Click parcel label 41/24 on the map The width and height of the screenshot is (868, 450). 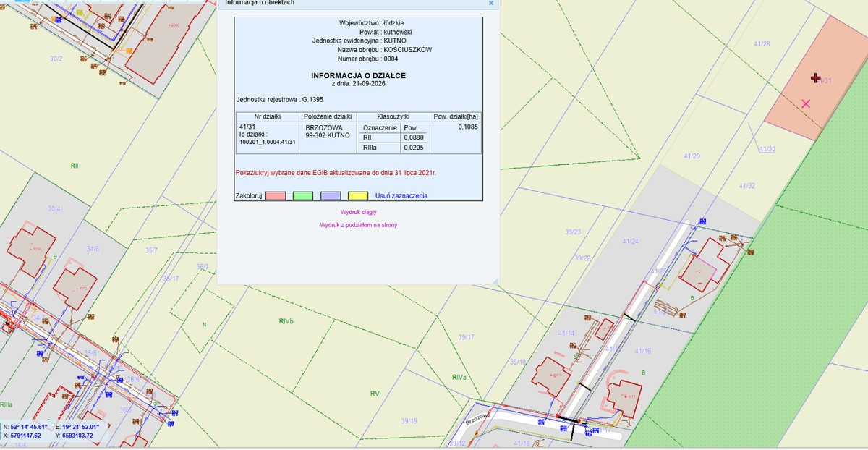[x=630, y=241]
